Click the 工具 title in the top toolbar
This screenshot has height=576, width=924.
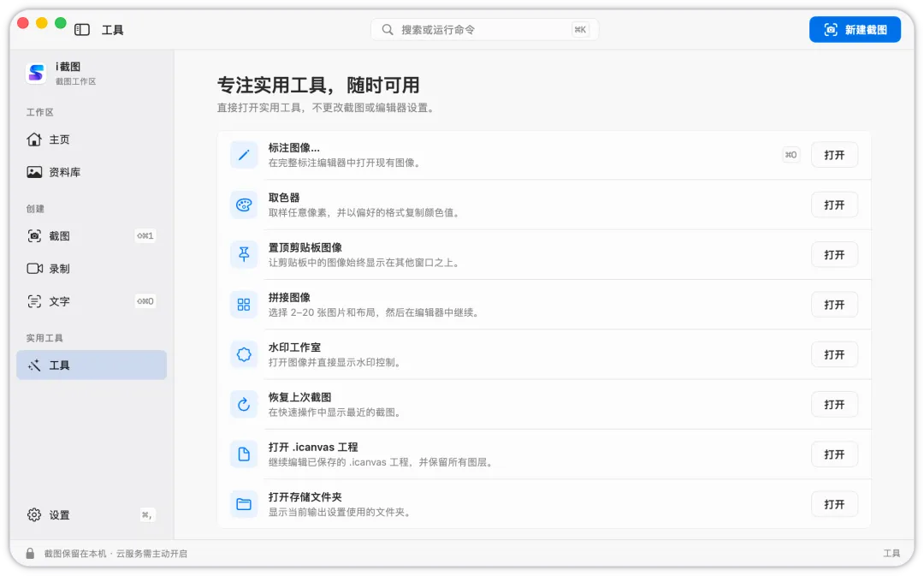coord(113,29)
